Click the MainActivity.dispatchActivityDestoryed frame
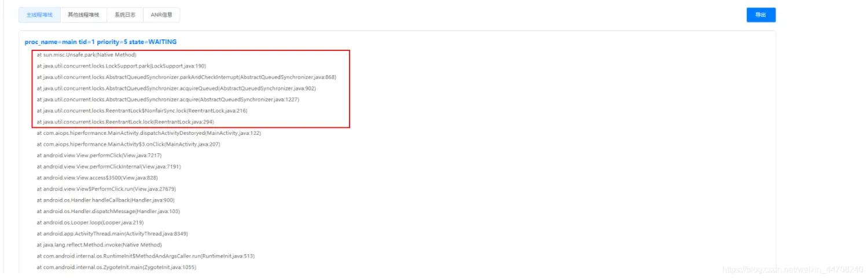Image resolution: width=868 pixels, height=279 pixels. (149, 133)
